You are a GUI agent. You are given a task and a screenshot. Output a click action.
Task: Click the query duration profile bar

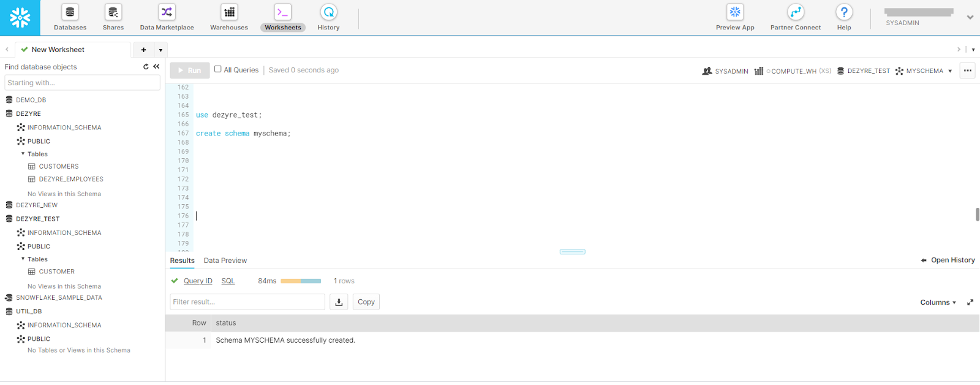tap(300, 281)
